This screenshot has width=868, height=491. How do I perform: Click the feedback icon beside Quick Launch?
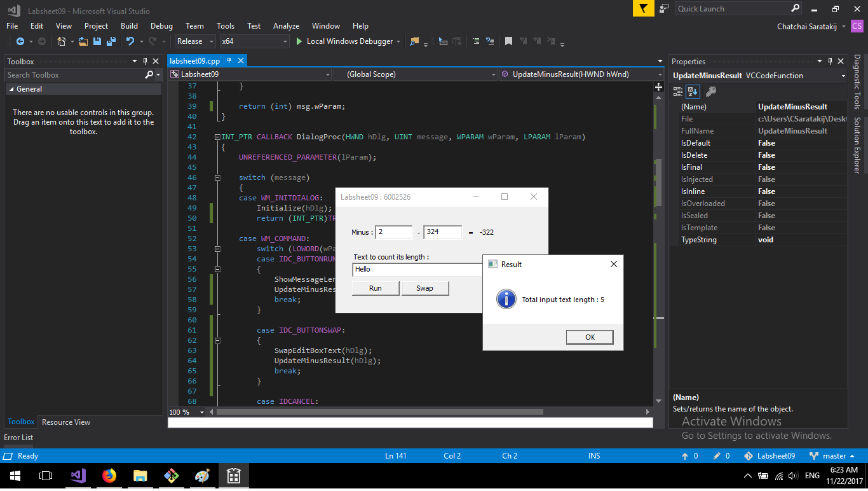664,8
